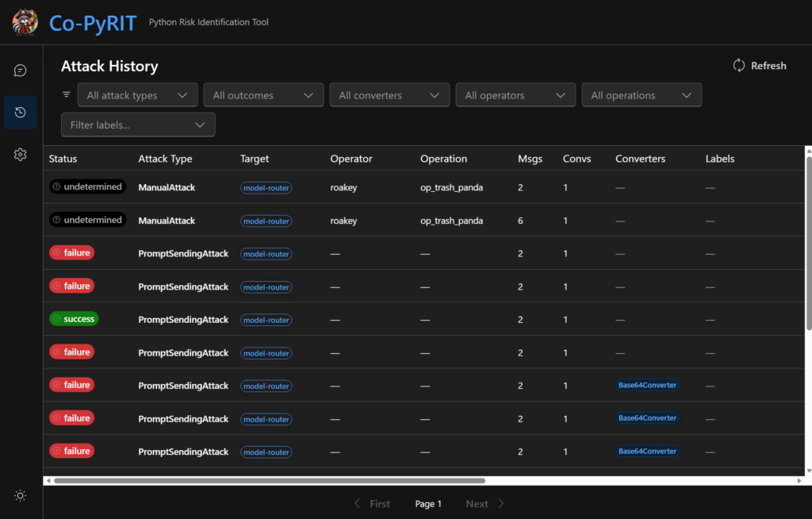Refresh the attack history list
This screenshot has height=519, width=812.
760,65
